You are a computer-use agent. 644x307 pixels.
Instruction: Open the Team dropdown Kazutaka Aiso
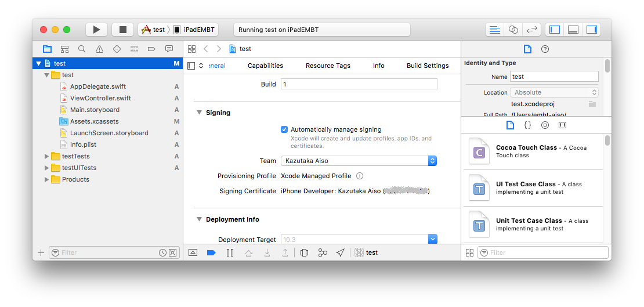359,161
